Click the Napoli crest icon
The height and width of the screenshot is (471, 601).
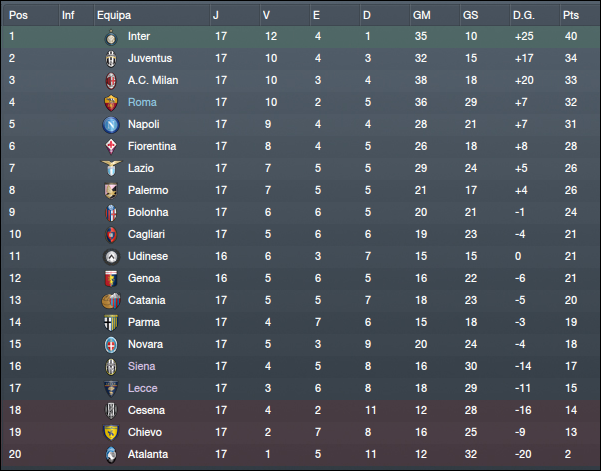[111, 125]
